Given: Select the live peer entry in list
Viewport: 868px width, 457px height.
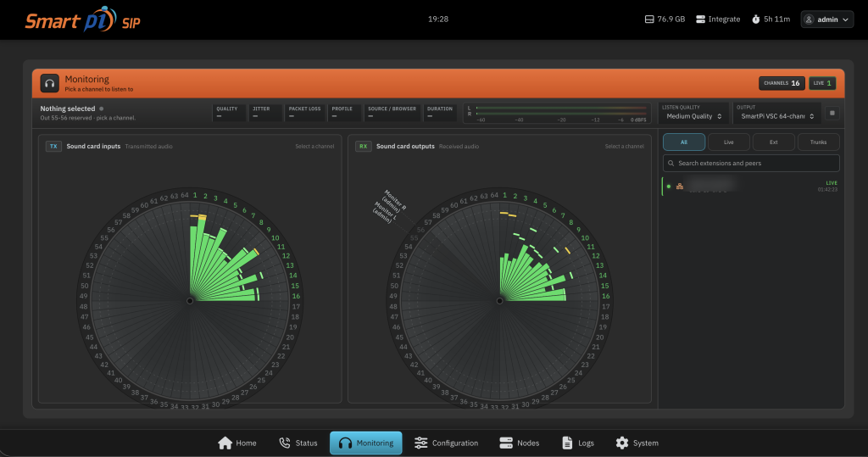Looking at the screenshot, I should [751, 187].
